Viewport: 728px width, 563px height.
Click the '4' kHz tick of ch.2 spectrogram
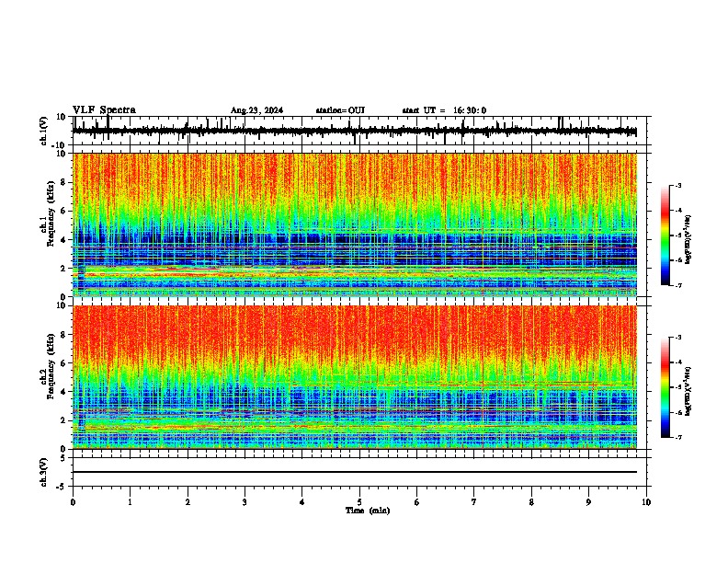(64, 392)
